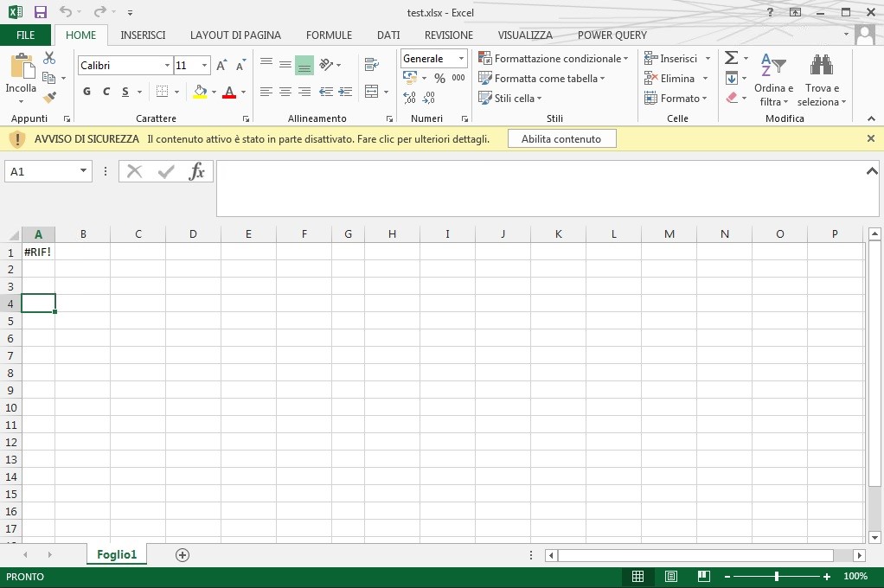This screenshot has width=884, height=588.
Task: Apply the yellow fill color
Action: click(200, 92)
